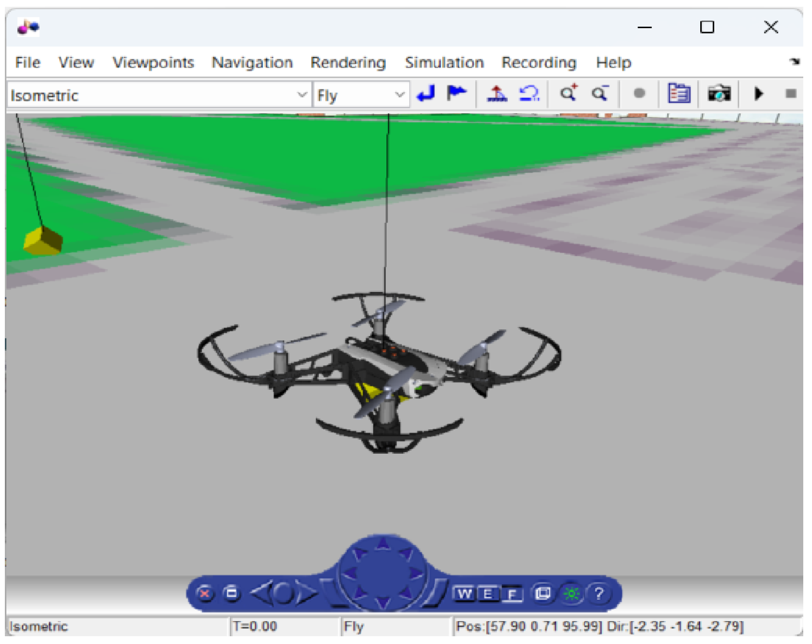Screen dimensions: 812x644
Task: Zoom out with magnifier minus icon
Action: 600,93
